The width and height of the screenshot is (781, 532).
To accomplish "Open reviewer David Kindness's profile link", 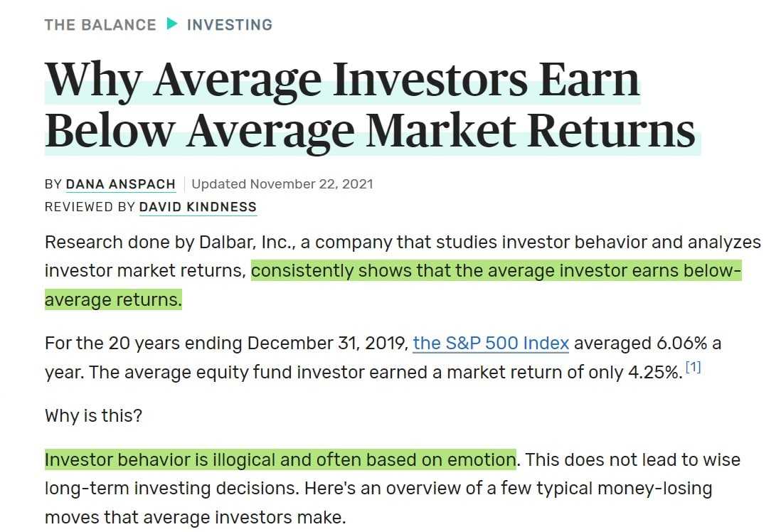I will 198,207.
